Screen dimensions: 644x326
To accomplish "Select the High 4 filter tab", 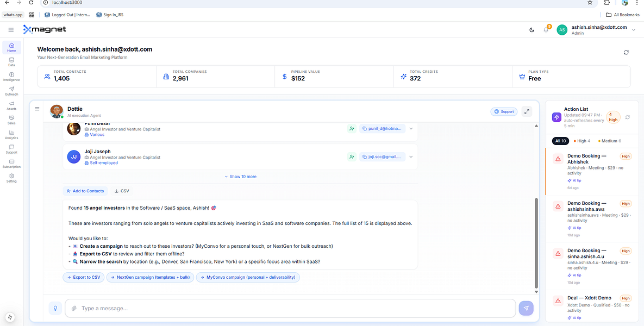I will [582, 141].
